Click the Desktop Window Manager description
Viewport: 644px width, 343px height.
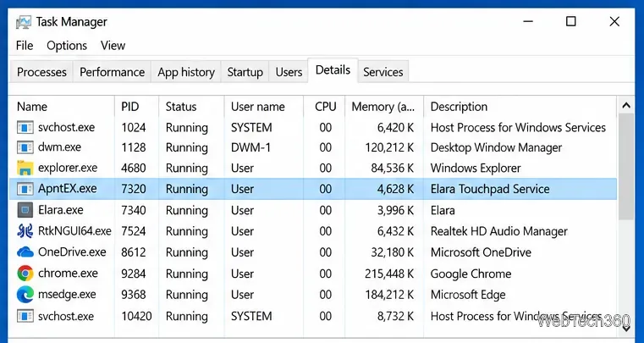point(496,147)
